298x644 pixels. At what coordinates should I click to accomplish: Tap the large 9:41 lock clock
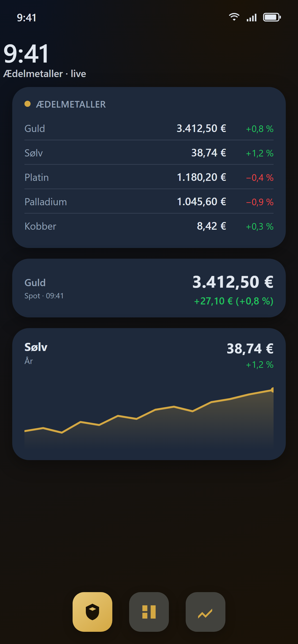pyautogui.click(x=26, y=53)
